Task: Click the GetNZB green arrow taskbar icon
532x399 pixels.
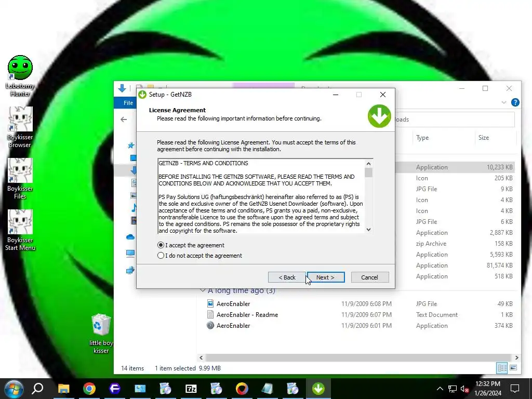Action: pos(318,389)
